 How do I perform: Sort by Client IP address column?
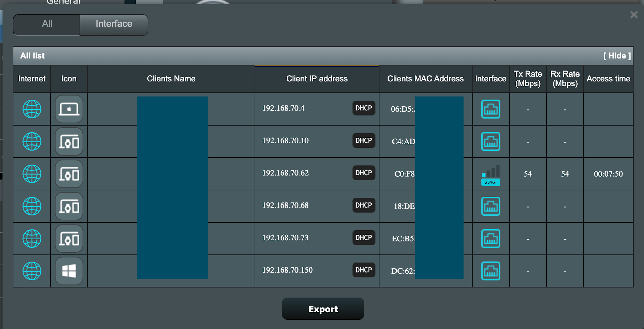(317, 79)
